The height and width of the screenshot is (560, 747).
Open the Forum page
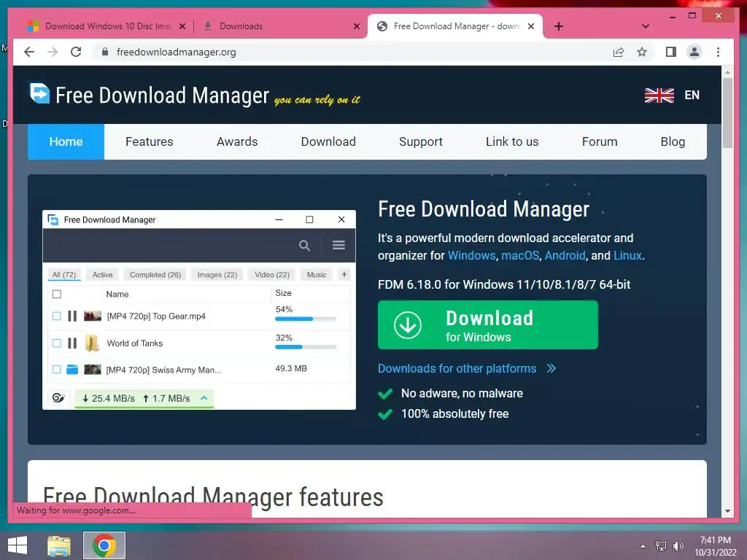coord(600,141)
